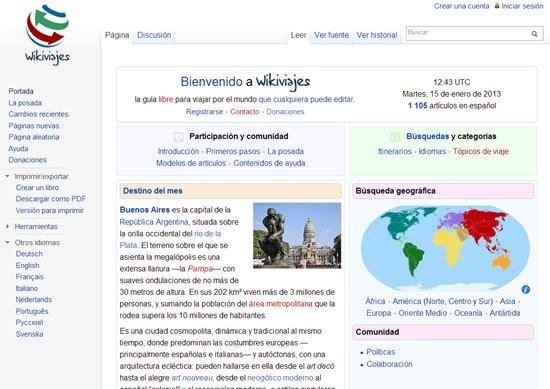Image resolution: width=550 pixels, height=389 pixels.
Task: Switch to Nederlands language version
Action: pyautogui.click(x=34, y=300)
